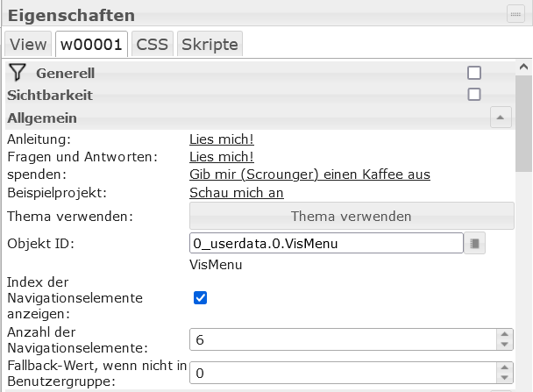Screen dimensions: 533x392
Task: Click the panel grip icon beside Eigenschaften
Action: click(515, 13)
